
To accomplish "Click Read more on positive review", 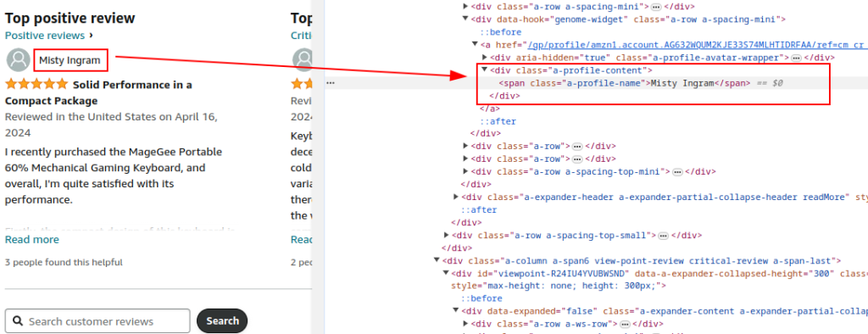I will point(32,239).
